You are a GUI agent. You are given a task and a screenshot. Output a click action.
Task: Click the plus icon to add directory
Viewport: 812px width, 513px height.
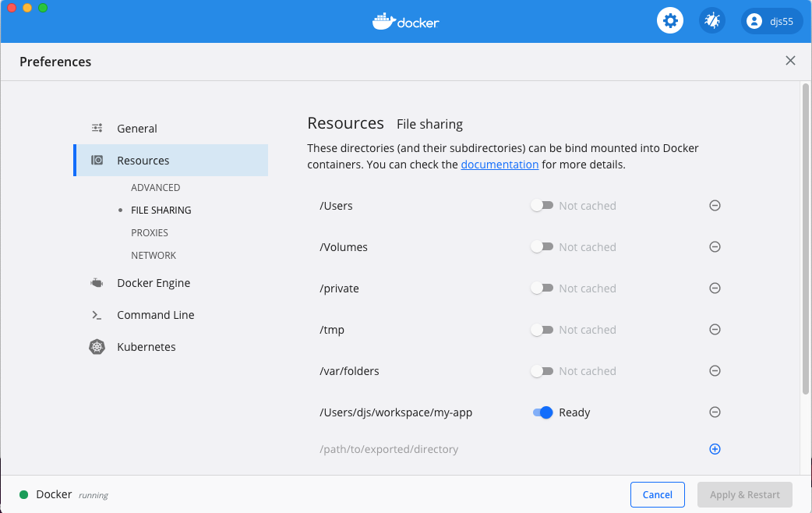(x=715, y=449)
